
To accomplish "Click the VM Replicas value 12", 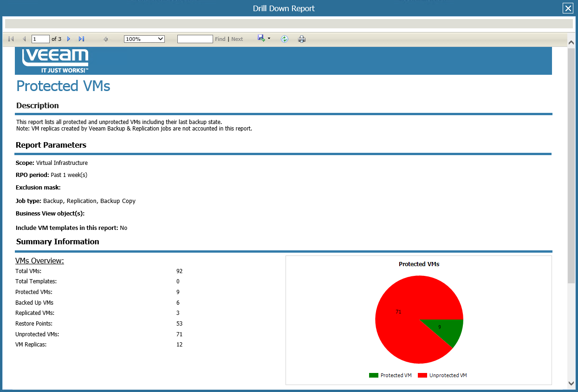I will pos(180,345).
